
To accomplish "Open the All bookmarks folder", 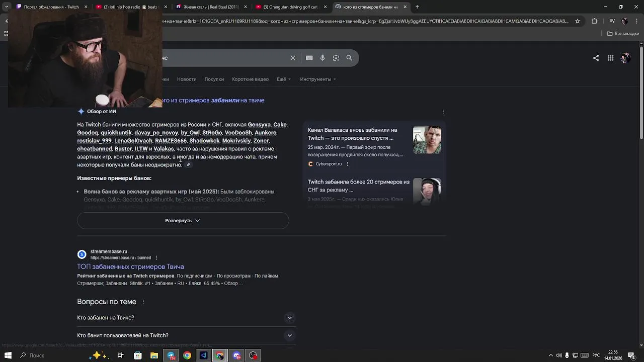I will pos(623,34).
